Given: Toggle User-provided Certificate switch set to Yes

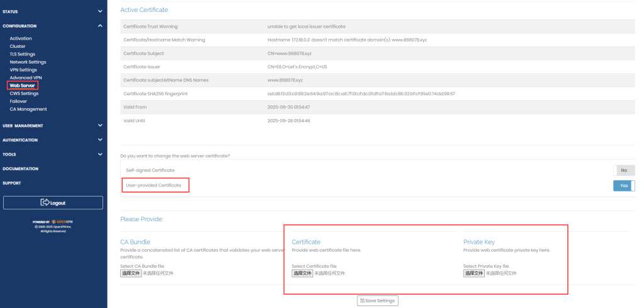Looking at the screenshot, I should [623, 185].
